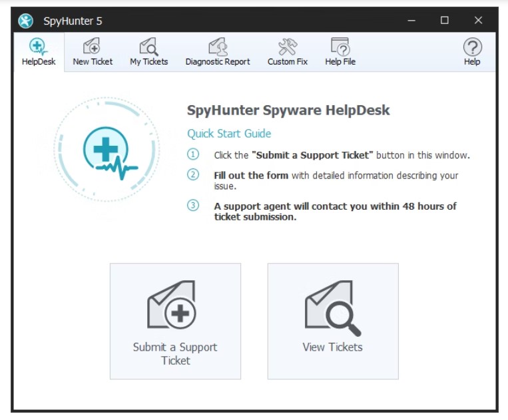Open the Diagnostic Report tool
Image resolution: width=508 pixels, height=420 pixels.
(218, 52)
